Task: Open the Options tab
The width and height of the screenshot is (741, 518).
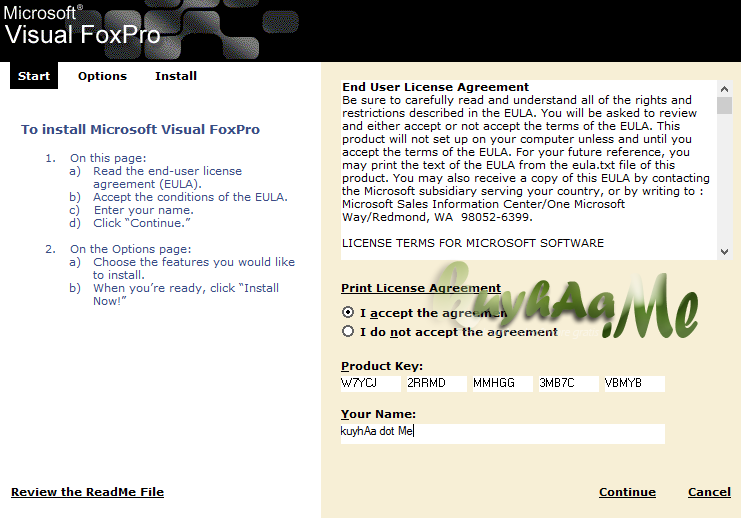Action: point(103,76)
